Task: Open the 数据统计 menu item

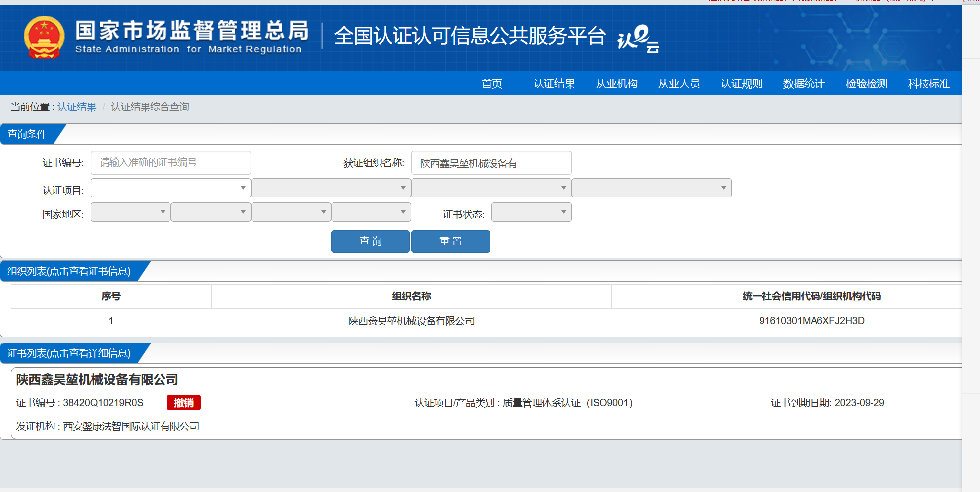Action: [x=804, y=84]
